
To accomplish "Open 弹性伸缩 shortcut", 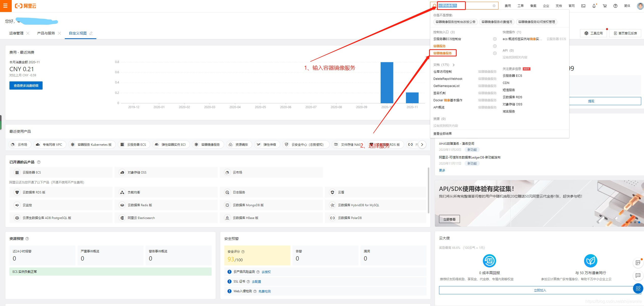I will click(x=267, y=144).
